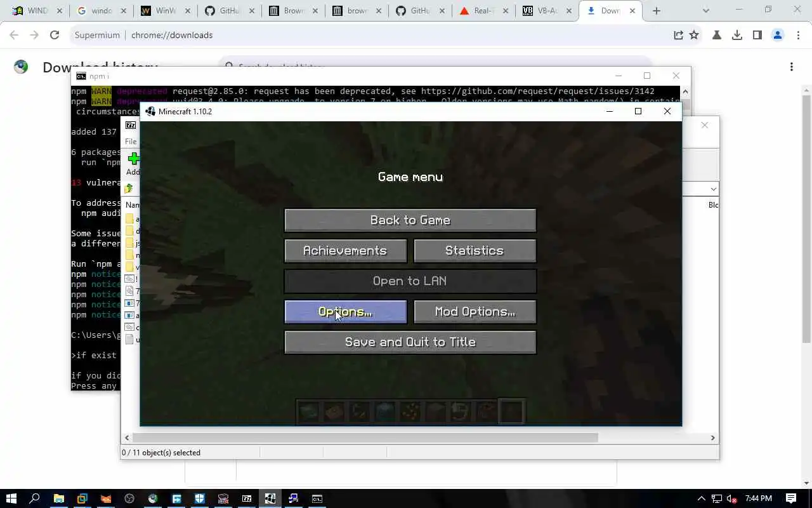Reload the downloads page
812x508 pixels.
tap(55, 36)
